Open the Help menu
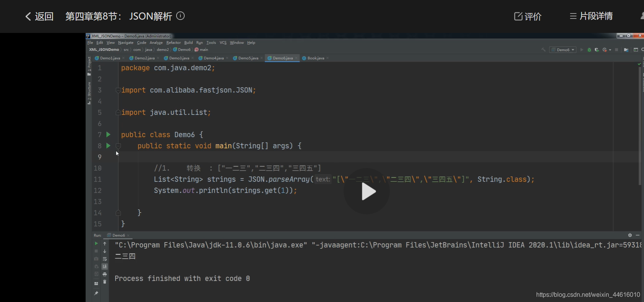Viewport: 644px width, 302px height. tap(251, 42)
